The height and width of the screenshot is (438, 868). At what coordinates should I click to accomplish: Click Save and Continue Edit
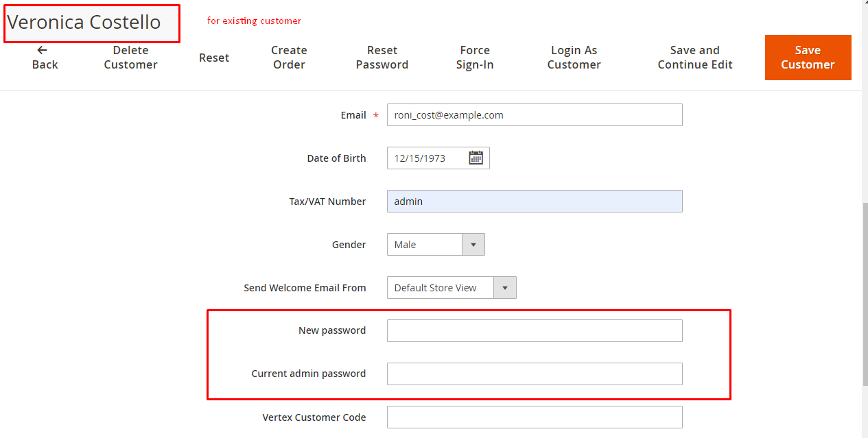tap(695, 58)
